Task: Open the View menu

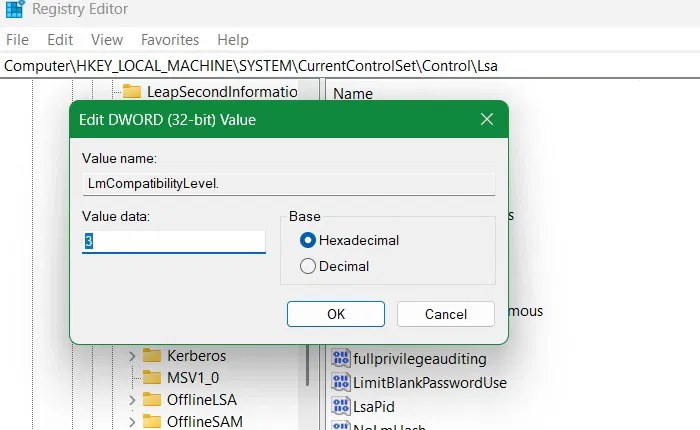Action: click(107, 40)
